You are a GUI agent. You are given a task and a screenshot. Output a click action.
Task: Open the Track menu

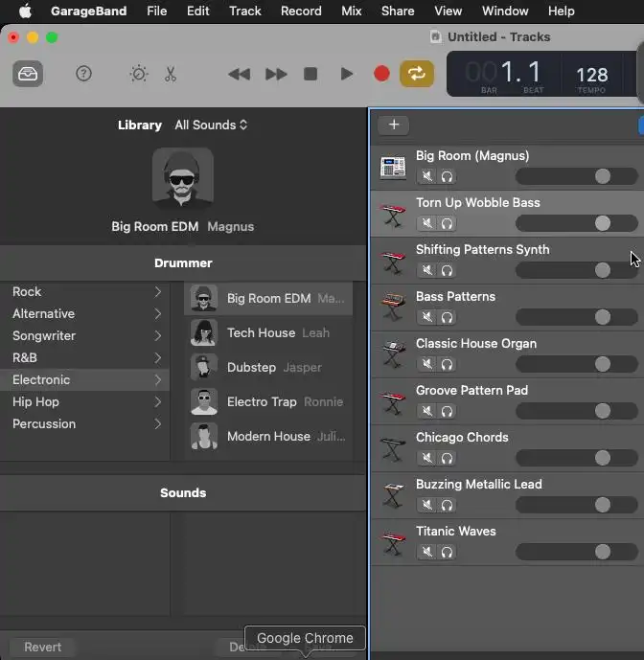(x=244, y=11)
